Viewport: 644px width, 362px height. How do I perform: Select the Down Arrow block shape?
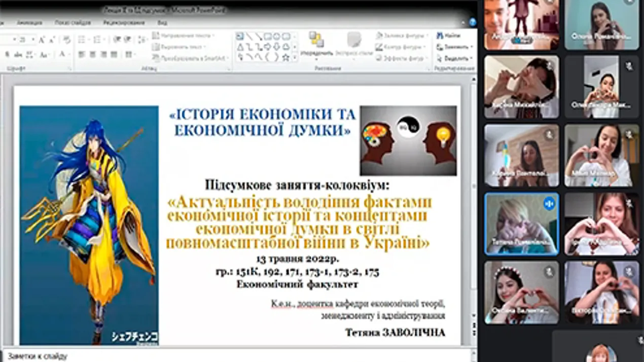click(277, 47)
